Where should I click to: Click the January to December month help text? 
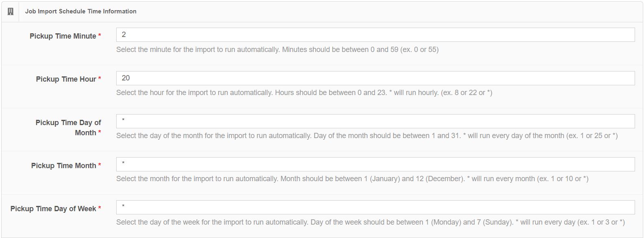352,179
